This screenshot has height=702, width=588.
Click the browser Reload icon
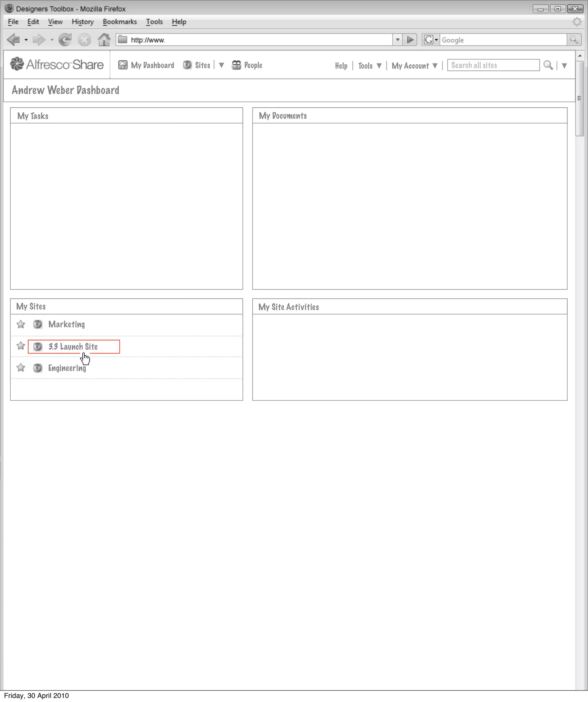coord(65,40)
